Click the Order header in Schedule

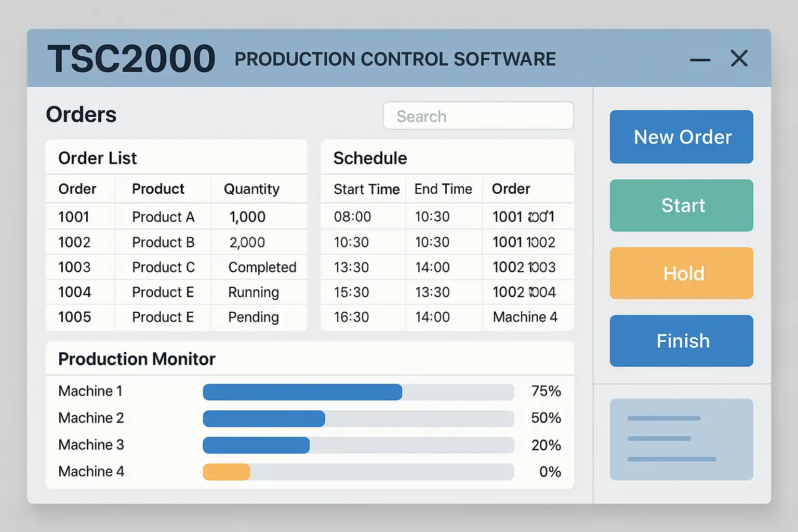point(511,189)
